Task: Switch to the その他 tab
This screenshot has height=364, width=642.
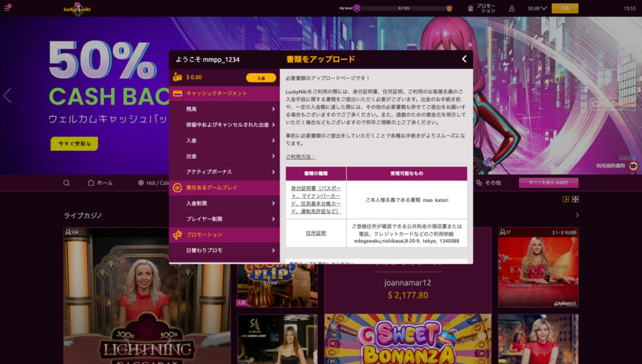Action: [x=488, y=183]
